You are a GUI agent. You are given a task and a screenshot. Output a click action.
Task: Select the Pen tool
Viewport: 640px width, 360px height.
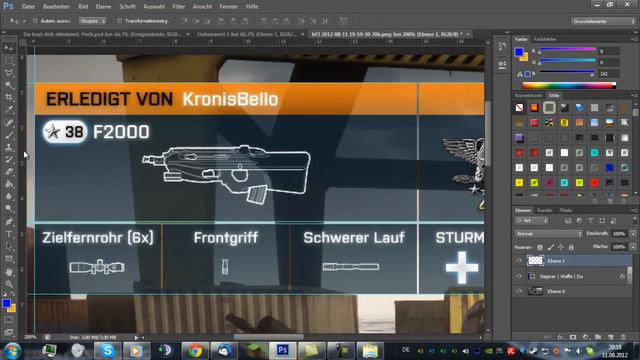pos(9,222)
